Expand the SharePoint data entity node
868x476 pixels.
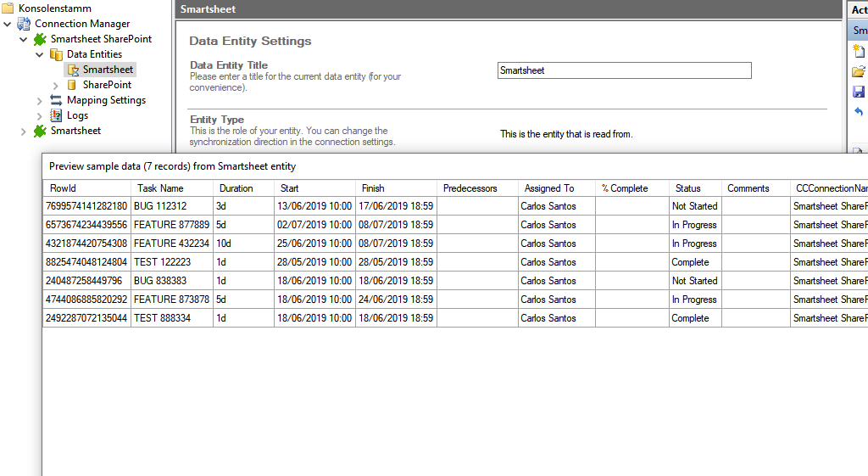[x=56, y=85]
